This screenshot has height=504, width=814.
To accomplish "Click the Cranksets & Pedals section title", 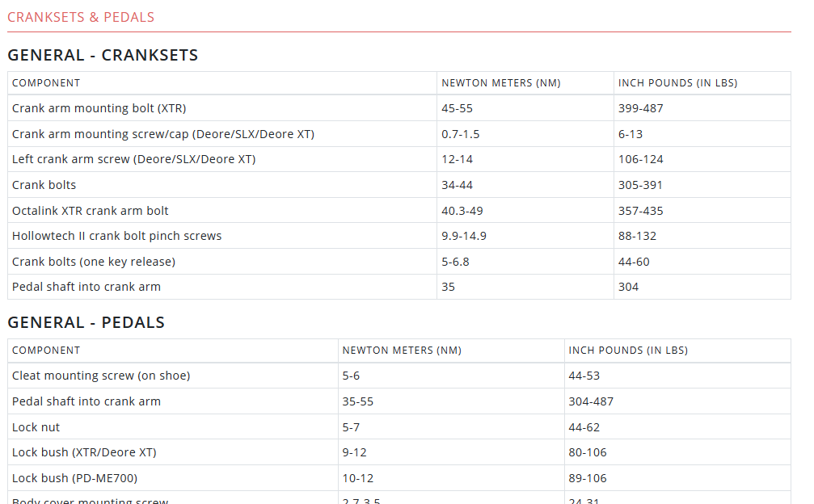I will click(x=81, y=17).
